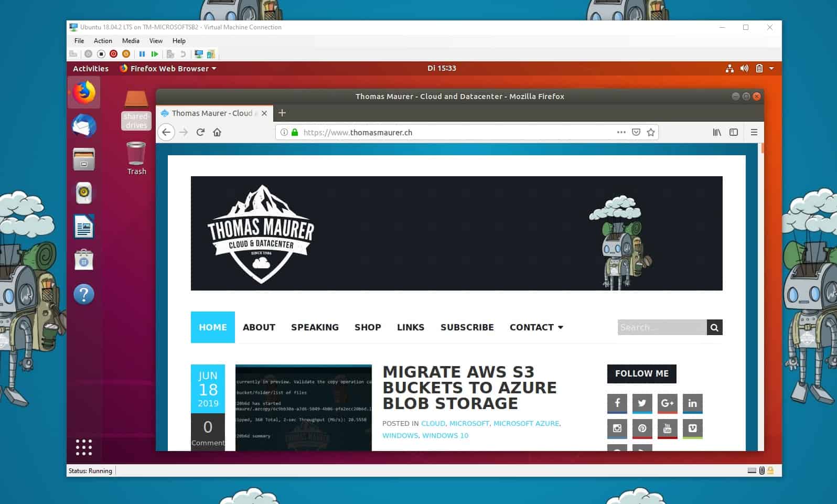Click the Checkpoint toolbar icon
Image resolution: width=837 pixels, height=504 pixels.
point(170,54)
